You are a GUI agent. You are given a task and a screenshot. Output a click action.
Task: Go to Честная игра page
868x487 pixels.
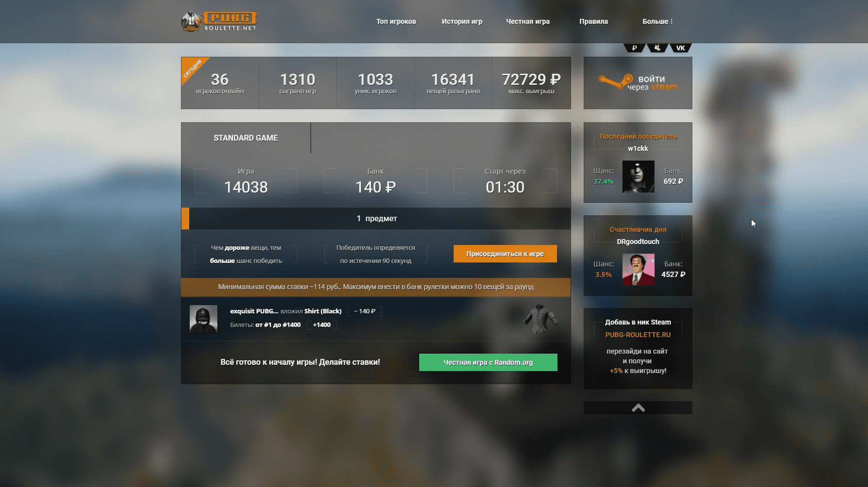click(x=528, y=21)
